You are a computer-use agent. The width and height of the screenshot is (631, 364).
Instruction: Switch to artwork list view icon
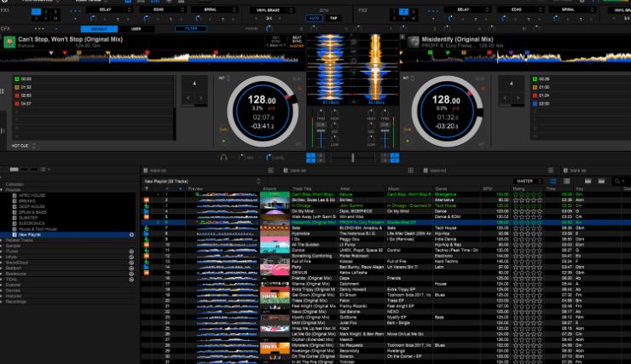pyautogui.click(x=566, y=182)
